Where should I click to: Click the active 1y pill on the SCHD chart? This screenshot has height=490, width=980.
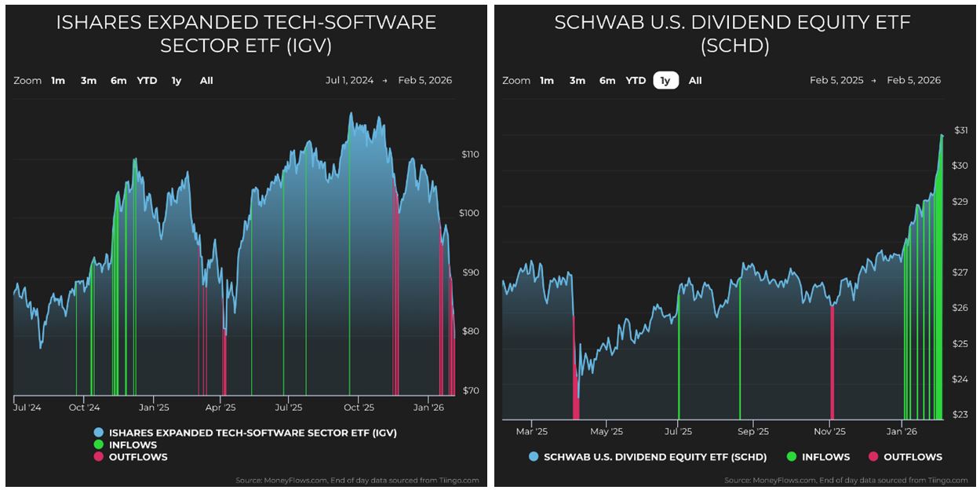pos(665,80)
